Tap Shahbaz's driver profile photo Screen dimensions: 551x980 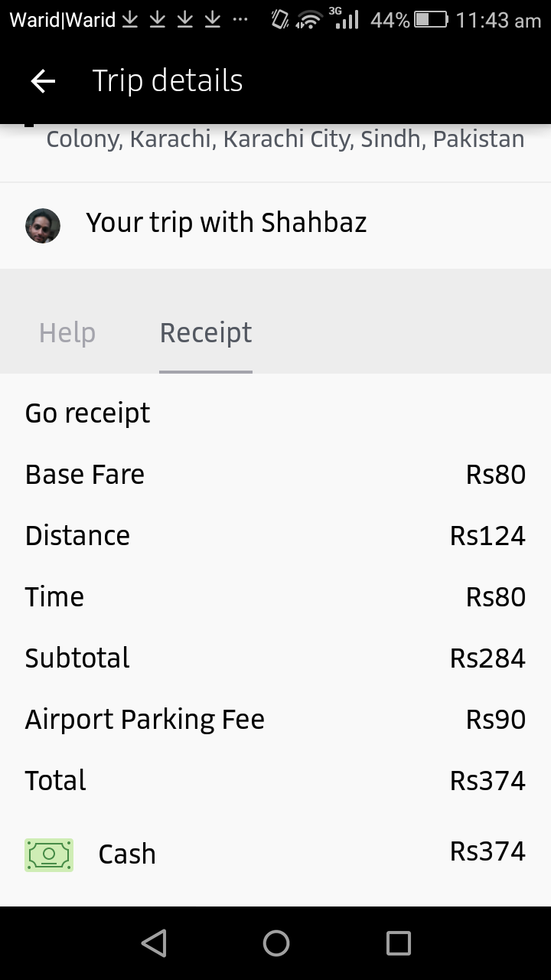pos(43,226)
